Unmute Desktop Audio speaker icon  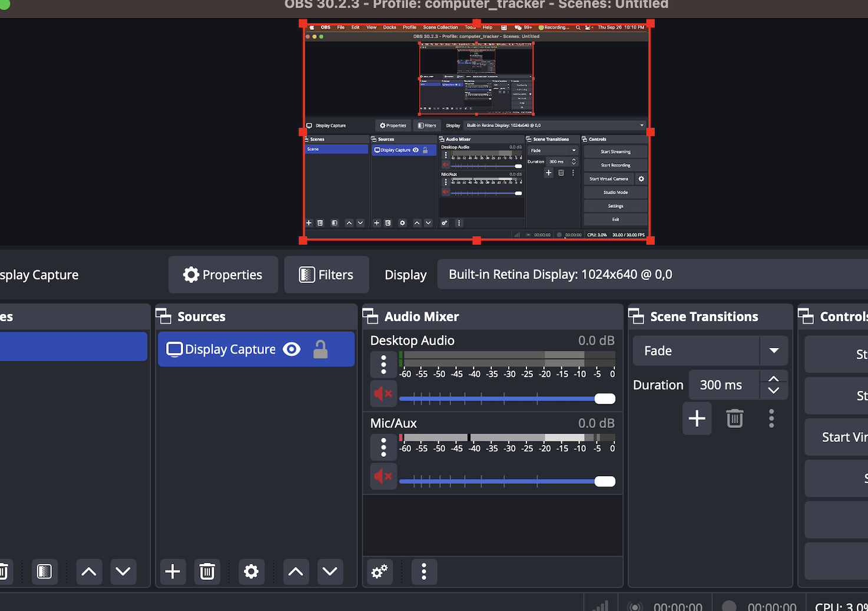[383, 393]
